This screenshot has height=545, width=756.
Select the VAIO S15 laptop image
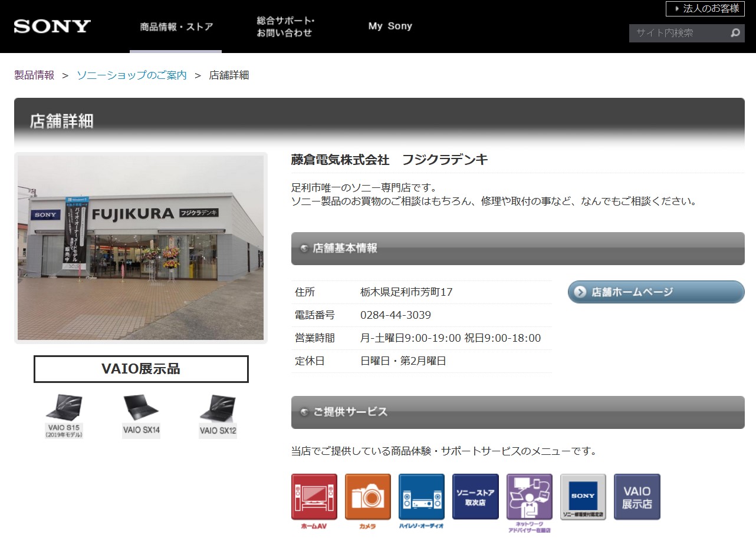[x=64, y=416]
